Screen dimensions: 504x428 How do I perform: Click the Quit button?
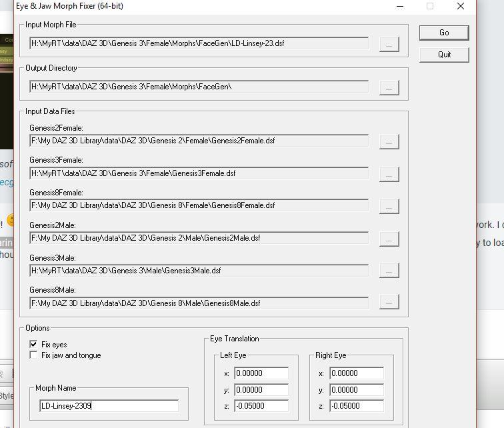(444, 55)
